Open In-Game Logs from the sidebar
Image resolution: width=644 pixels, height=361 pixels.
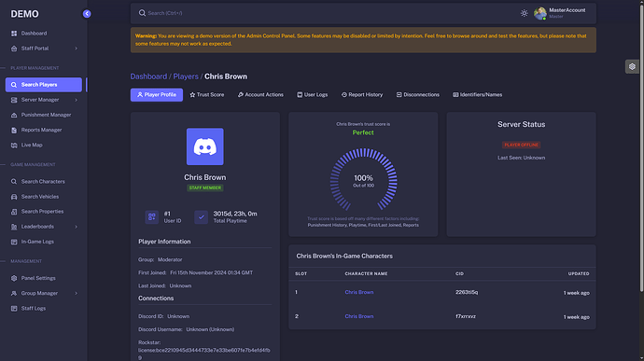tap(44, 242)
